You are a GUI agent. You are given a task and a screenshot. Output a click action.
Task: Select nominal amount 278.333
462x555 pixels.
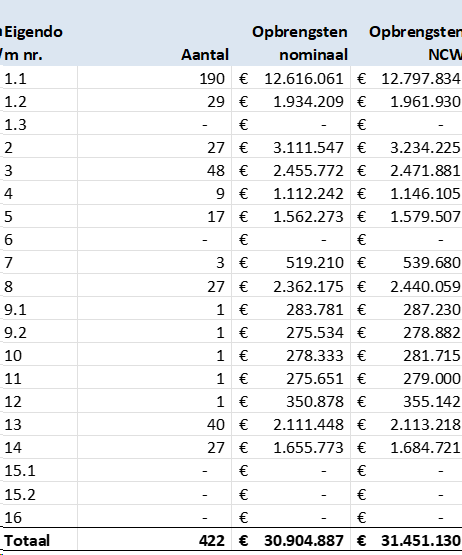pos(315,356)
